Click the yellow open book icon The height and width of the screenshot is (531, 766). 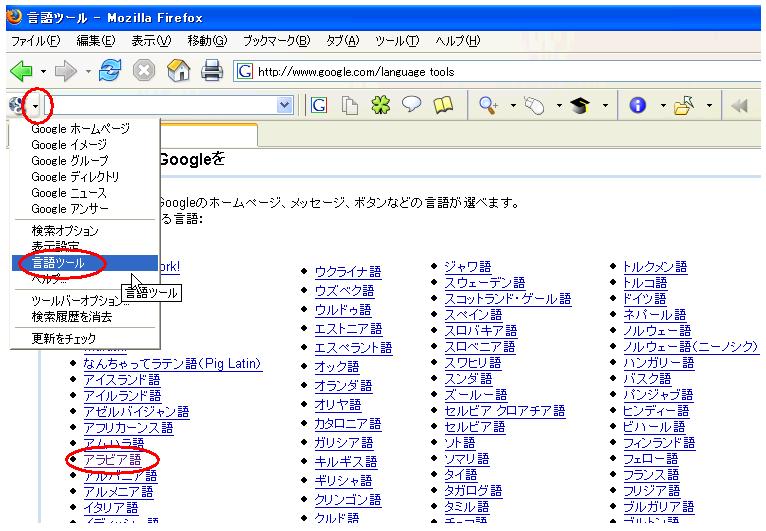click(x=443, y=105)
